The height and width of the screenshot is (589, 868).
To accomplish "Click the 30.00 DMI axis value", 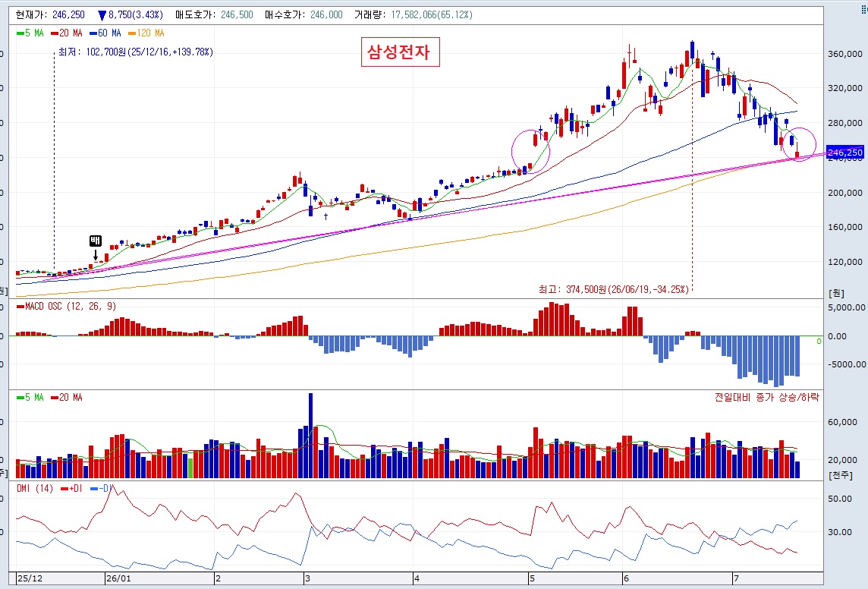I will 840,532.
